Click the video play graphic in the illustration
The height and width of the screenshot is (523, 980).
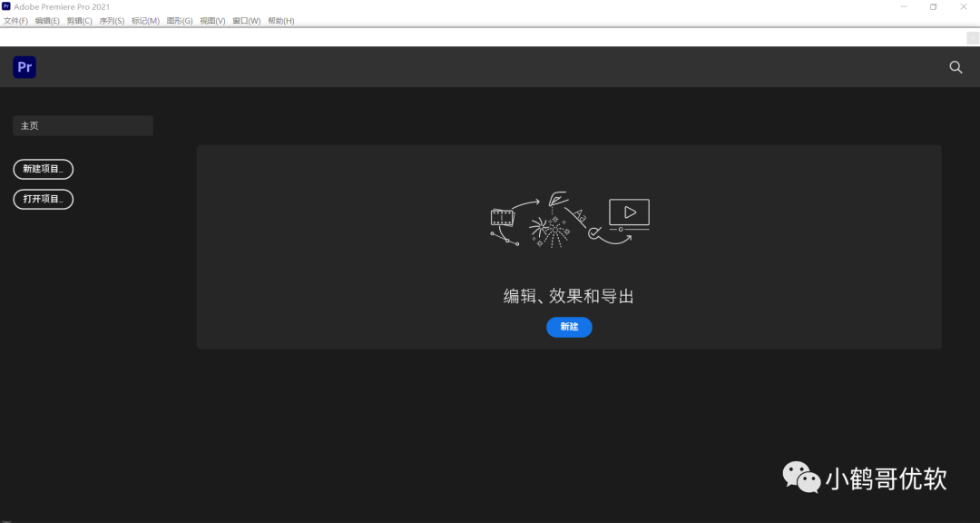click(x=629, y=212)
